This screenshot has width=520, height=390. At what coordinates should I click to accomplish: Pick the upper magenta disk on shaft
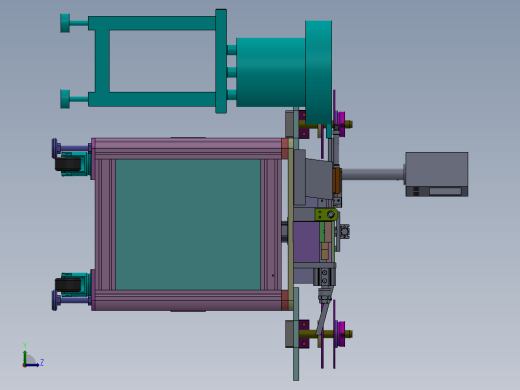click(341, 124)
